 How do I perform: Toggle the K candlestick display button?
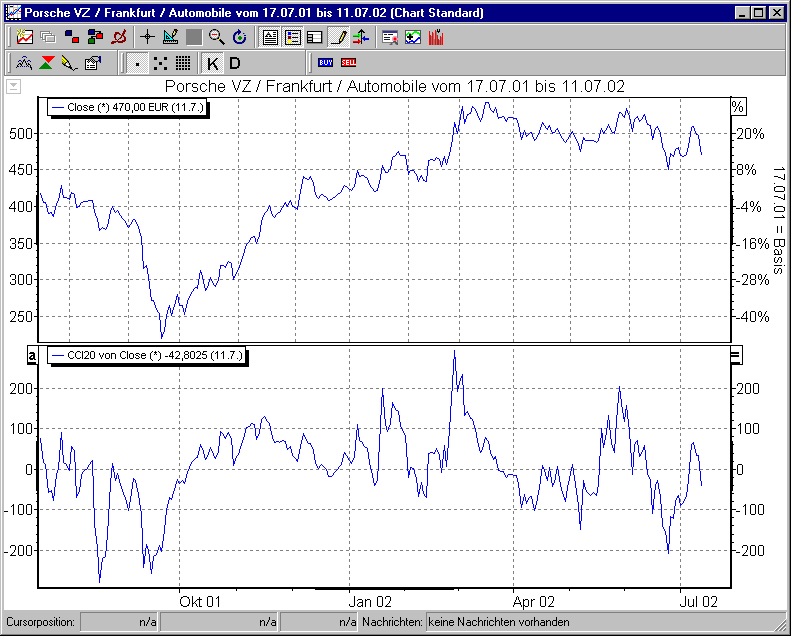click(x=212, y=63)
